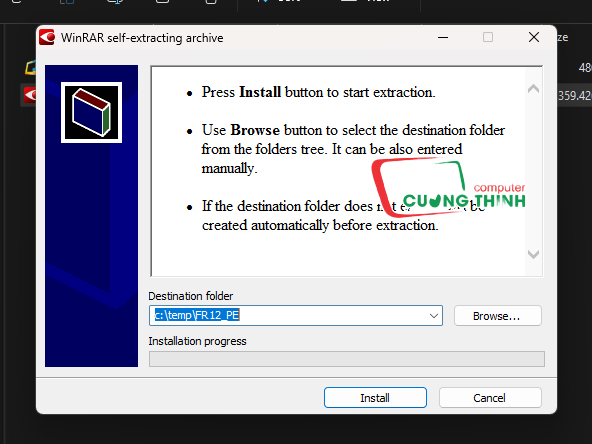Click the archive box image in the sidebar
Viewport: 592px width, 444px height.
click(x=91, y=113)
